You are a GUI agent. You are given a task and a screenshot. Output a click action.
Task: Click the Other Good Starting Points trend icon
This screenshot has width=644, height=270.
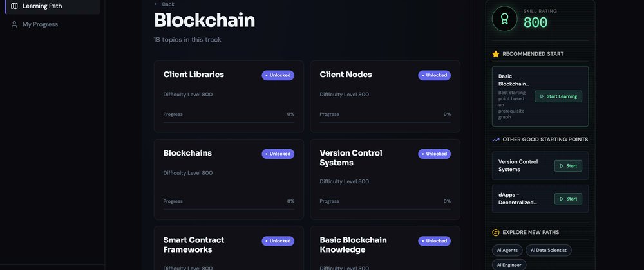point(496,139)
